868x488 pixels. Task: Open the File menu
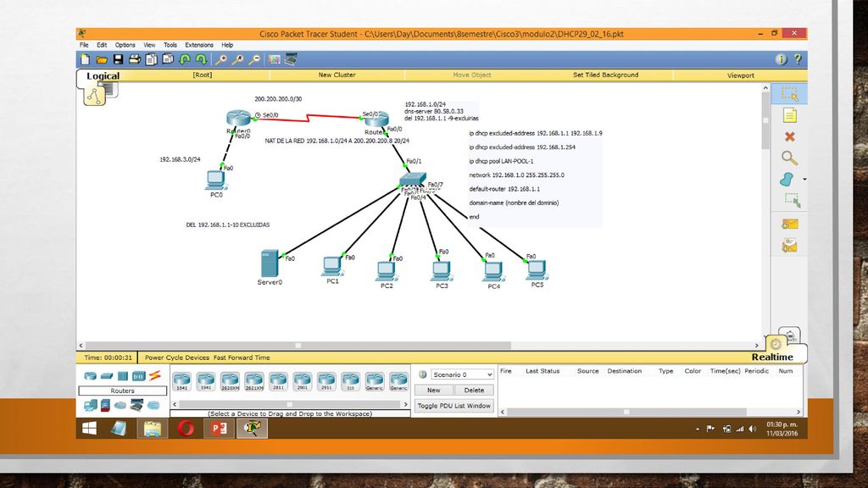click(x=84, y=45)
